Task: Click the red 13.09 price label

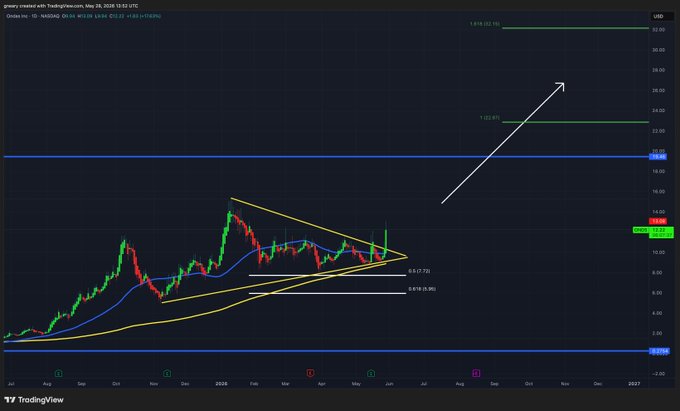Action: pyautogui.click(x=658, y=221)
